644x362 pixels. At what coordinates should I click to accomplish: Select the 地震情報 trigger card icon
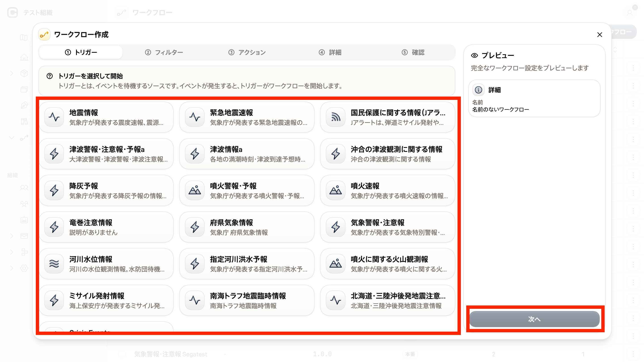(54, 117)
